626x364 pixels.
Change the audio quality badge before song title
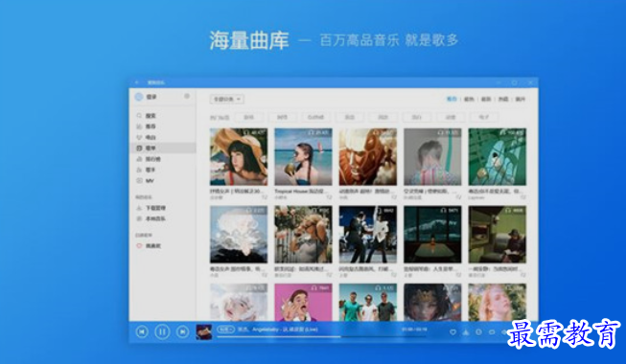(225, 330)
